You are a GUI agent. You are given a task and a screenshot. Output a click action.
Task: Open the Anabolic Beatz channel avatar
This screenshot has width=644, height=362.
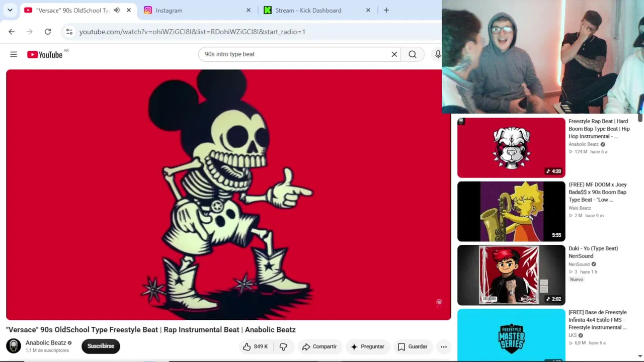click(x=14, y=346)
